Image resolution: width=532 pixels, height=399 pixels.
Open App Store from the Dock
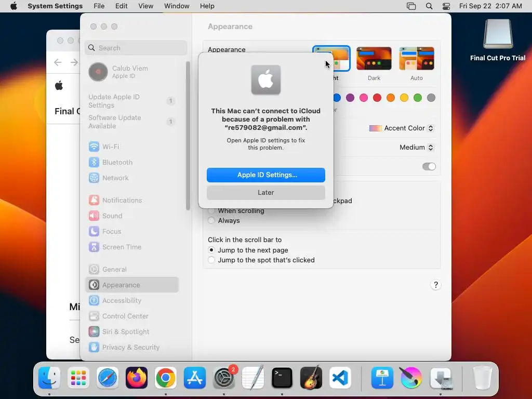click(195, 378)
